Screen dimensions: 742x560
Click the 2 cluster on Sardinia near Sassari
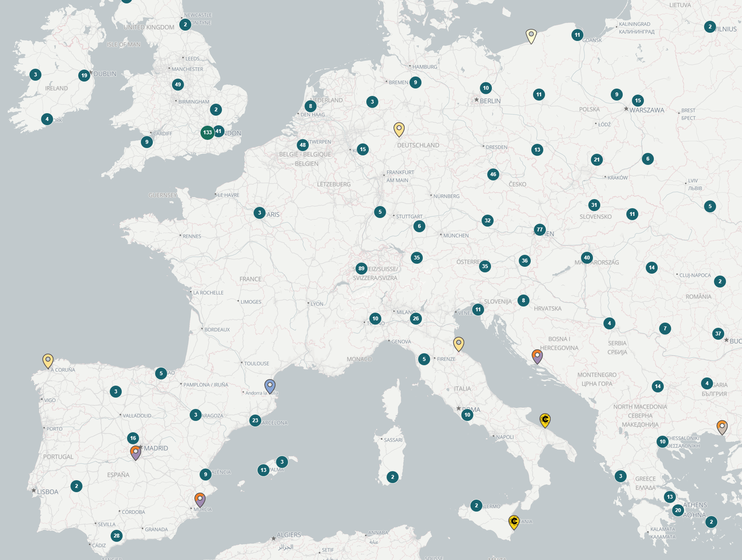pos(392,477)
